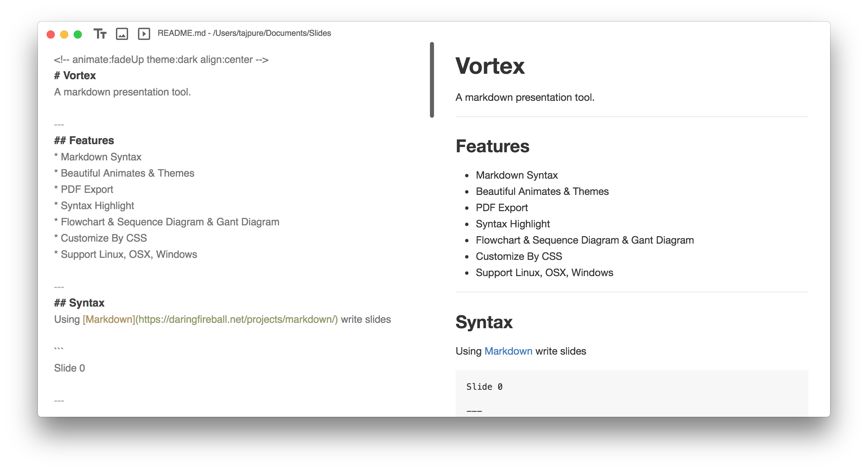The image size is (868, 471).
Task: Click 'Support Linux, OSX, Windows' preview bullet
Action: [544, 273]
